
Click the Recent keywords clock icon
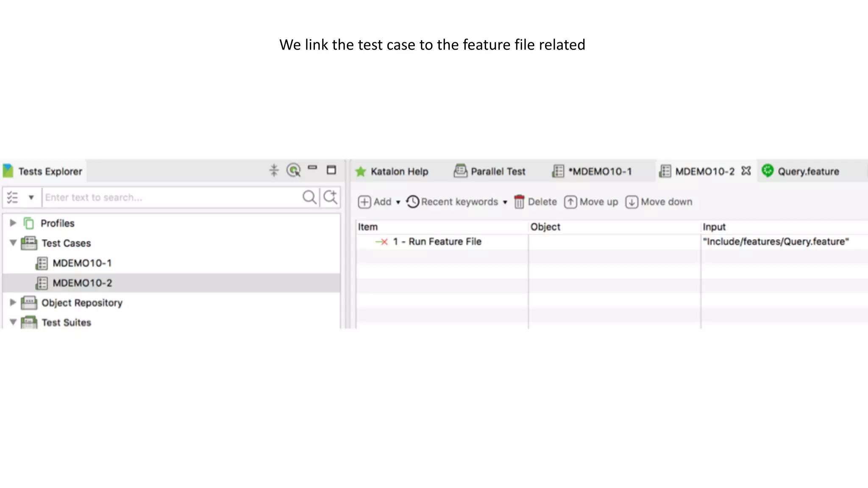click(x=412, y=202)
